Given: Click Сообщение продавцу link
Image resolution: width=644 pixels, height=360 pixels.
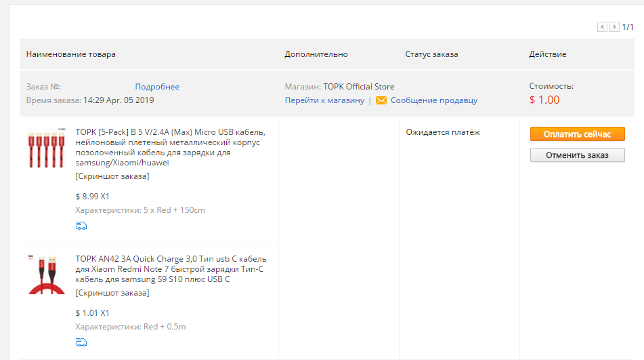Looking at the screenshot, I should coord(434,100).
